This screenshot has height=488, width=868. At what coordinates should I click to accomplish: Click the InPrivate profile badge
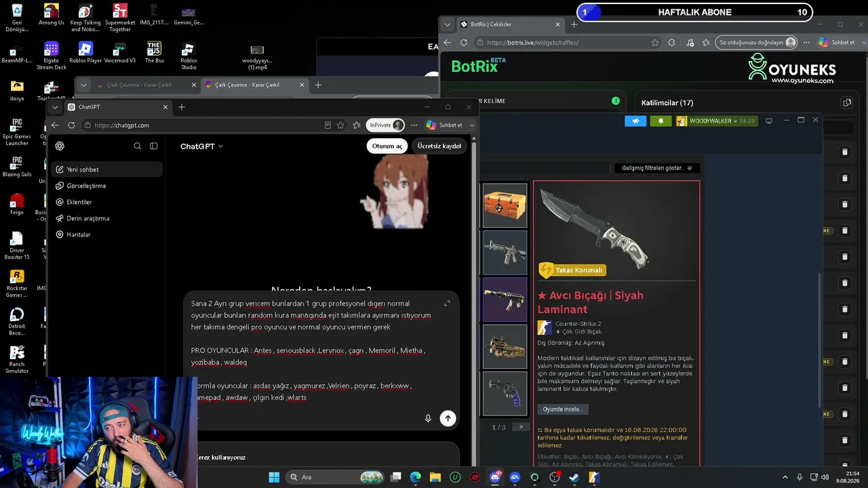[386, 125]
